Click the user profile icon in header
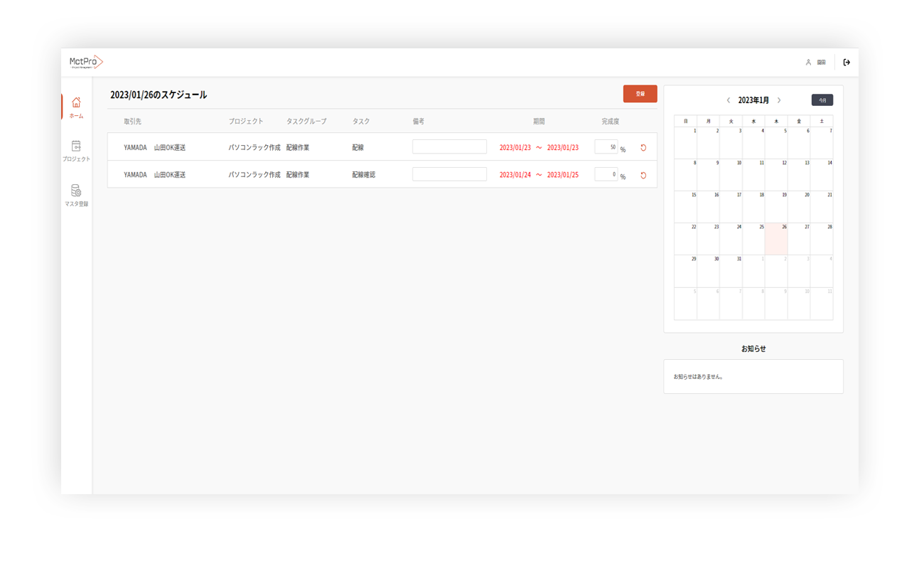This screenshot has height=561, width=924. tap(808, 63)
